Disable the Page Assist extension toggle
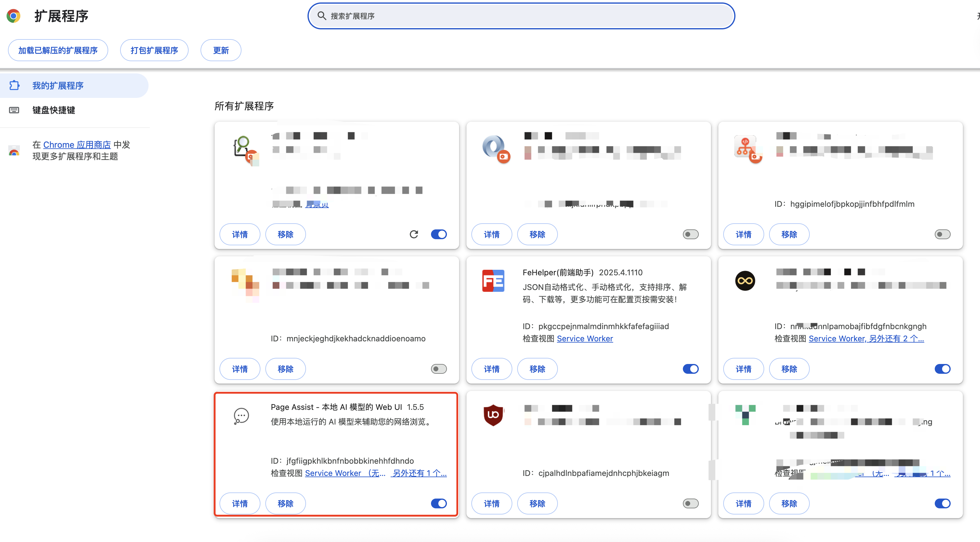 [439, 503]
